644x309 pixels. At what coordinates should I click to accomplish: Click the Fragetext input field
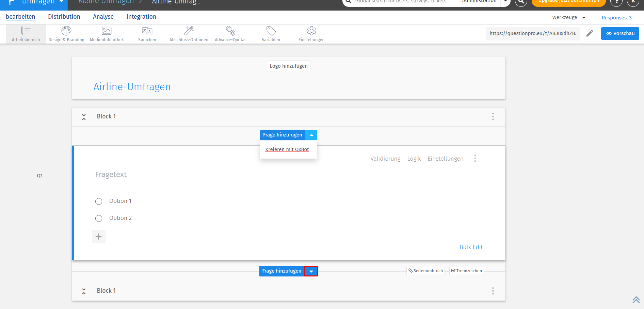pyautogui.click(x=290, y=175)
